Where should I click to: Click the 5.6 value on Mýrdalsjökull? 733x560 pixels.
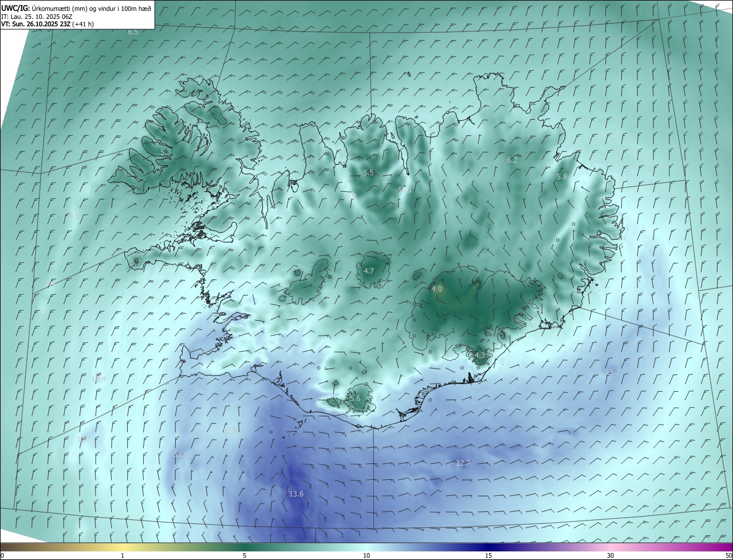(354, 399)
